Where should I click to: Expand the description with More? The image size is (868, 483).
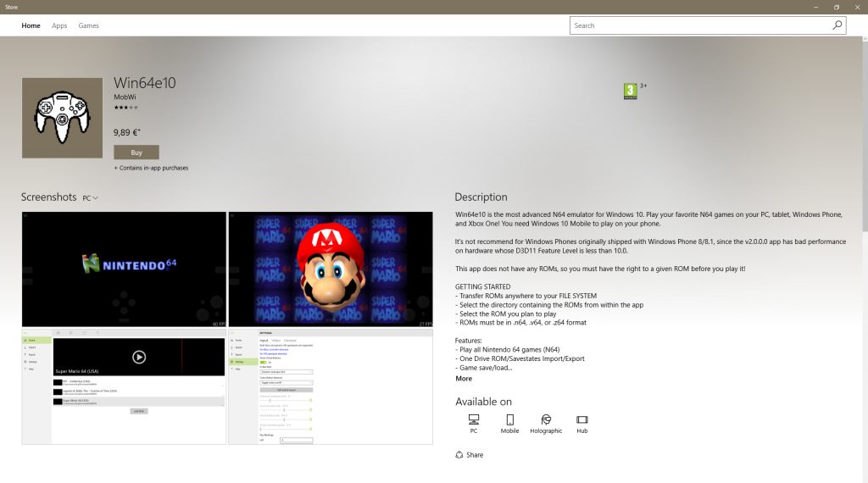[464, 379]
